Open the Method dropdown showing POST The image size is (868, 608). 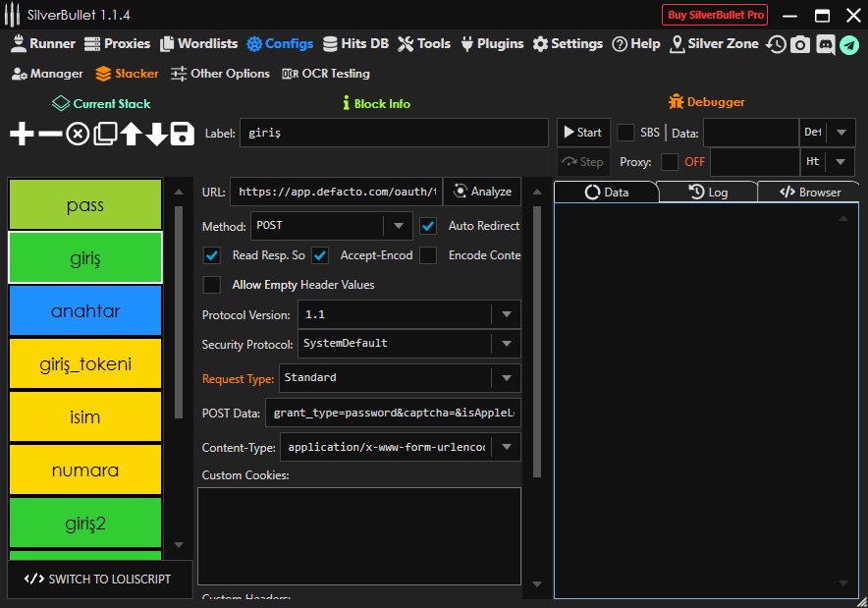click(398, 226)
